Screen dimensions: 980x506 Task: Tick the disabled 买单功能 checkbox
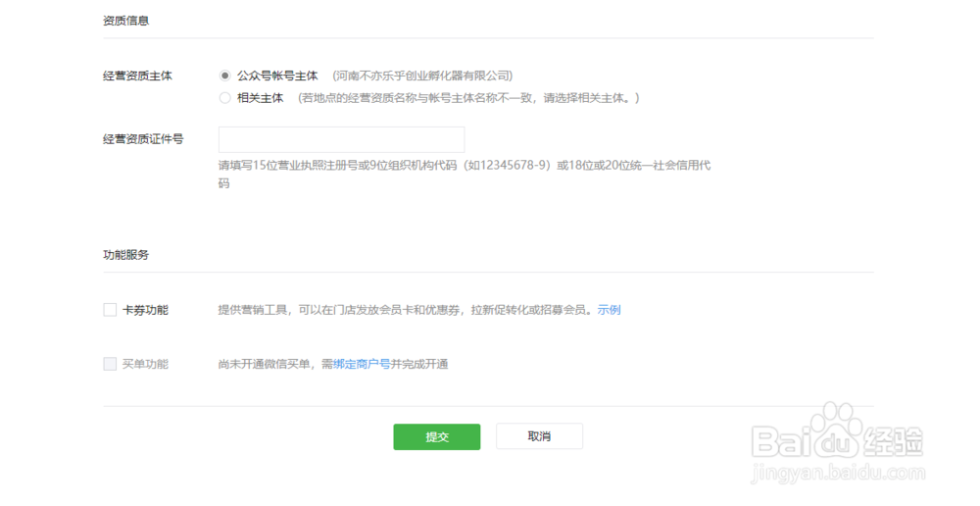point(110,364)
